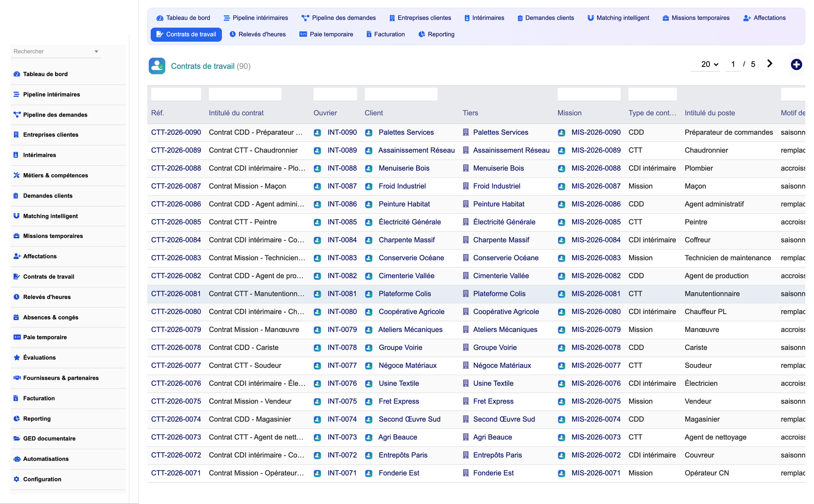Click the current page number field
This screenshot has width=814, height=504.
pyautogui.click(x=733, y=64)
